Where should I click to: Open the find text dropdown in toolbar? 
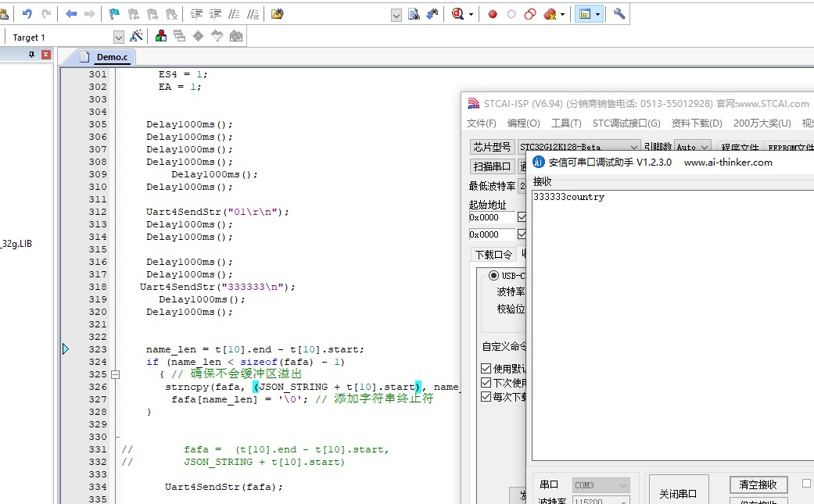tap(396, 15)
